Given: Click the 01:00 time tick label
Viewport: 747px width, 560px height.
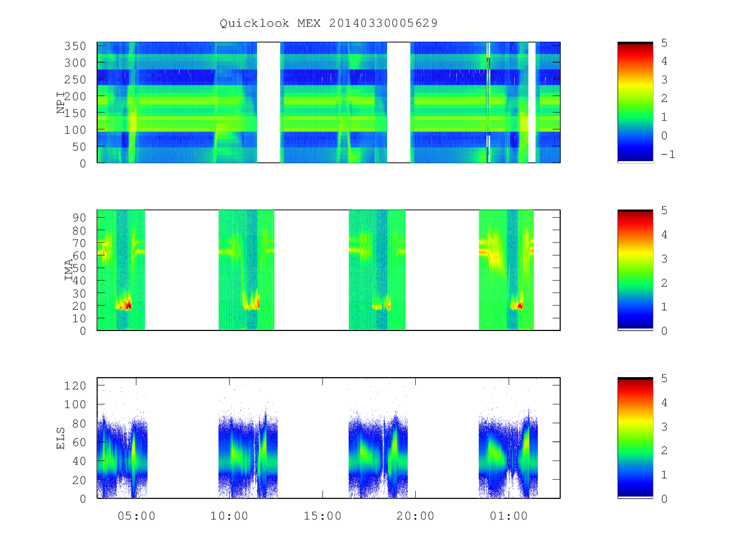Looking at the screenshot, I should 509,516.
